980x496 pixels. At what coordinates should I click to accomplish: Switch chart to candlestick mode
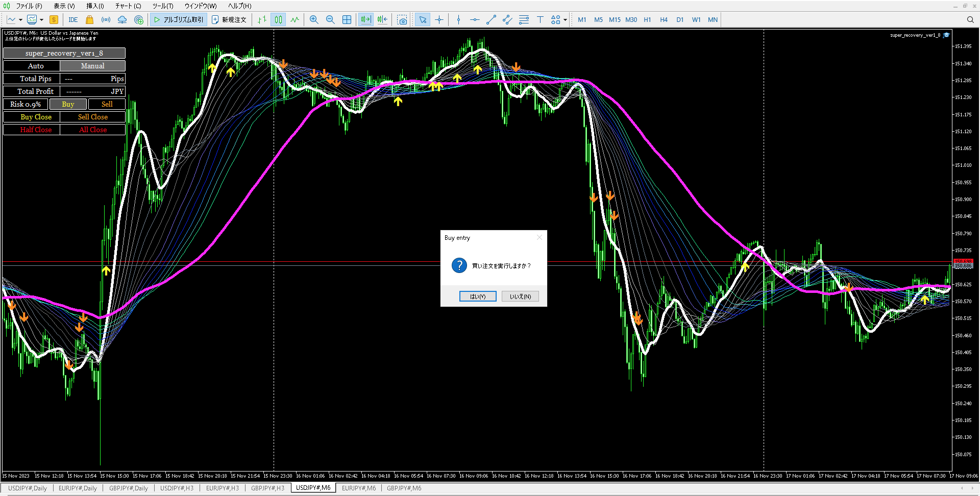pos(278,20)
